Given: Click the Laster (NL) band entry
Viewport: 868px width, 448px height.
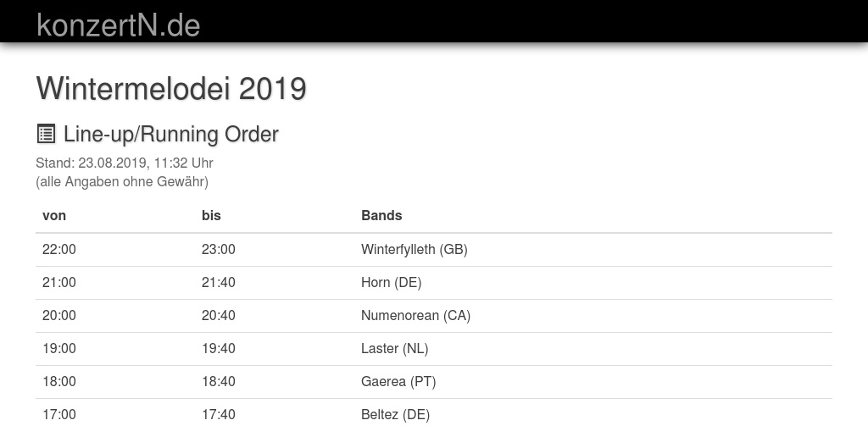Looking at the screenshot, I should pos(394,348).
